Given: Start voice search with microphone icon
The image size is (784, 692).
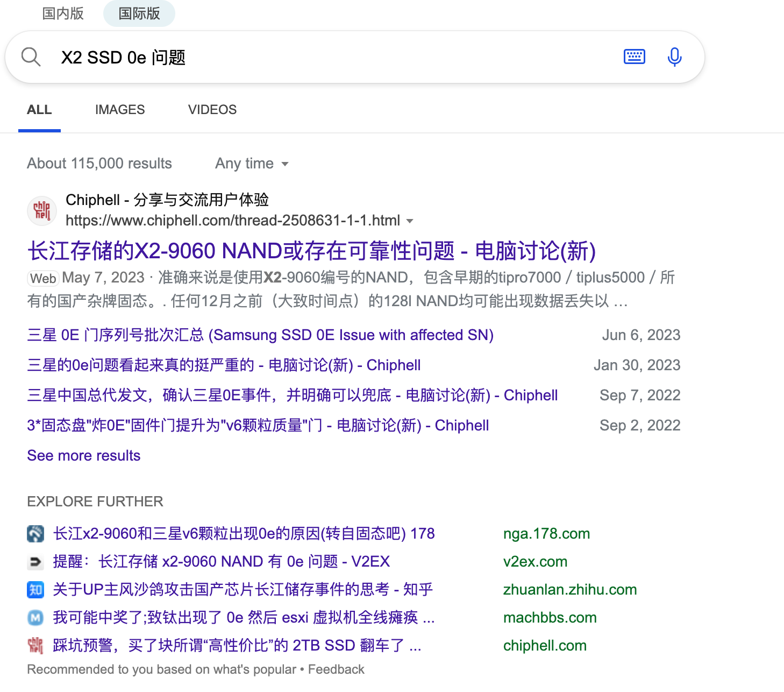Looking at the screenshot, I should tap(674, 57).
